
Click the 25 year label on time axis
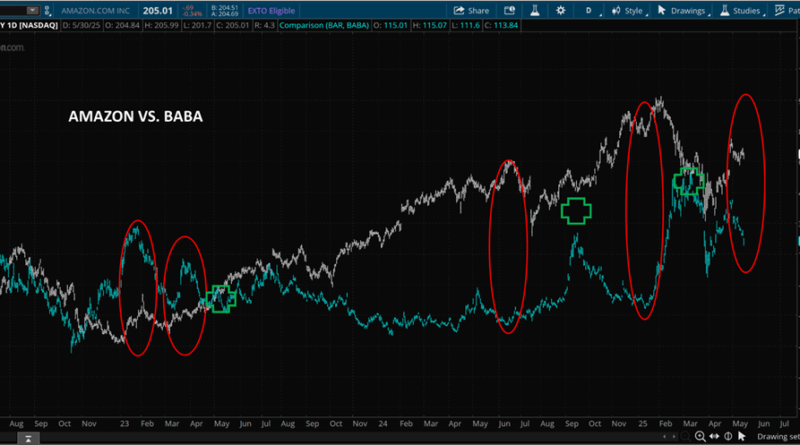(643, 424)
